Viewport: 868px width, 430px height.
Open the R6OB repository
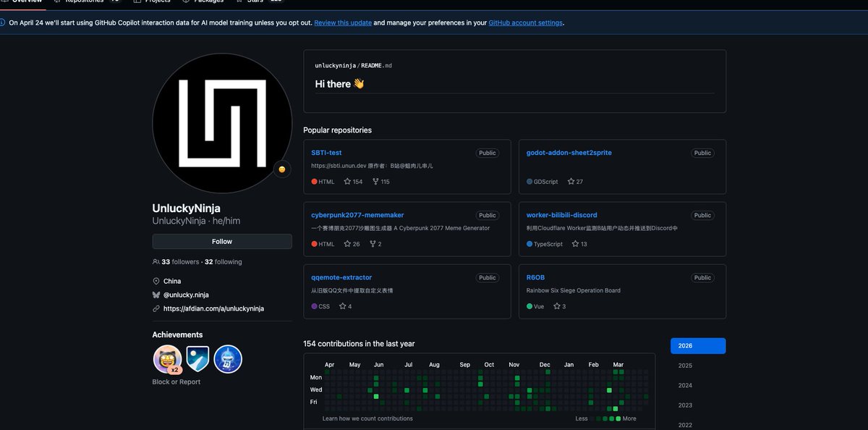[535, 277]
